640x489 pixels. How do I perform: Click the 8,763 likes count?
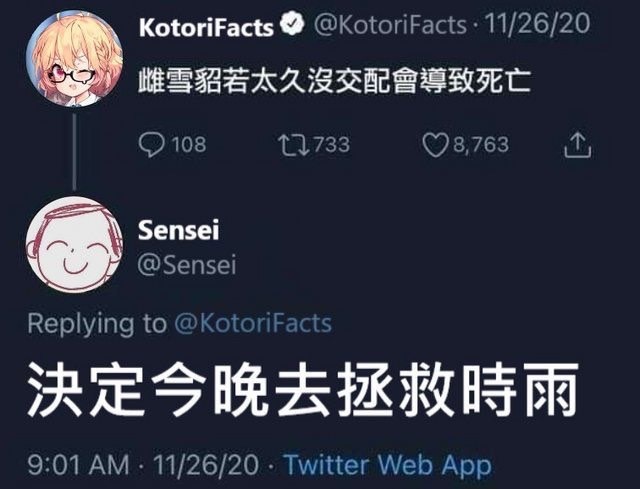[481, 144]
